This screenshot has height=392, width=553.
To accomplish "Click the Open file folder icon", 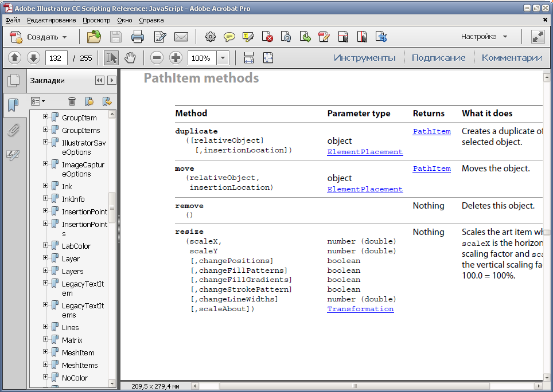I will pyautogui.click(x=94, y=37).
